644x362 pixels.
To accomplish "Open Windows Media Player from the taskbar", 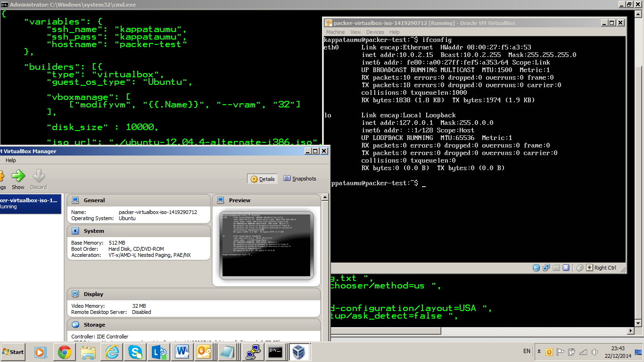I will 41,352.
